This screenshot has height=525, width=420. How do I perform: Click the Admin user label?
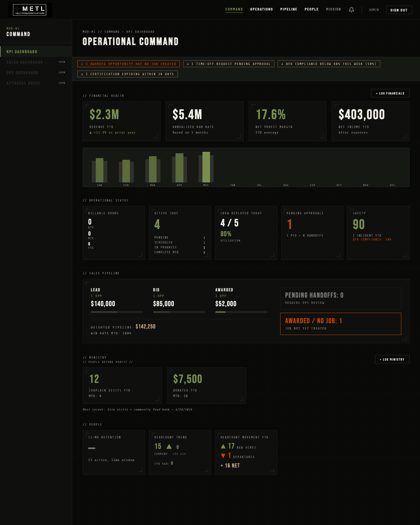tap(374, 10)
